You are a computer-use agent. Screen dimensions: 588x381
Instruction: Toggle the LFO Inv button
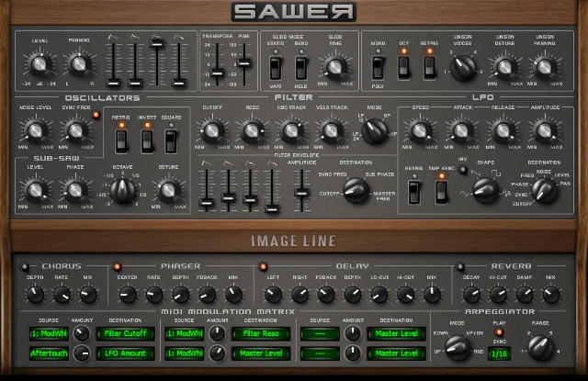coord(463,170)
